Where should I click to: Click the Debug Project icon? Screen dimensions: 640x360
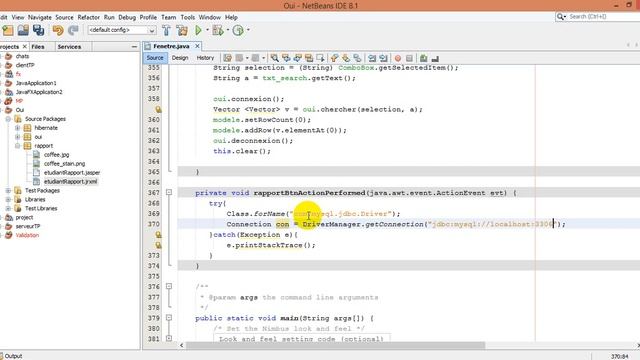coord(218,30)
